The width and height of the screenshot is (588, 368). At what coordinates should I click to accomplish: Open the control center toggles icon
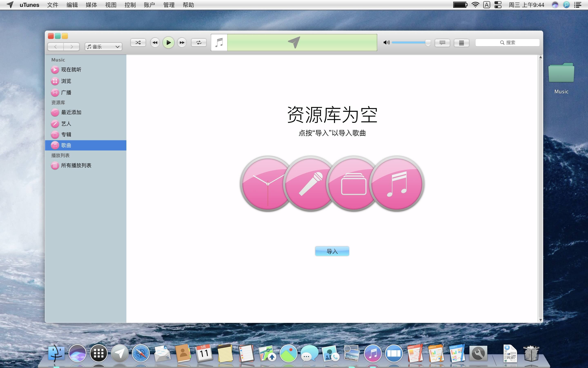point(498,5)
